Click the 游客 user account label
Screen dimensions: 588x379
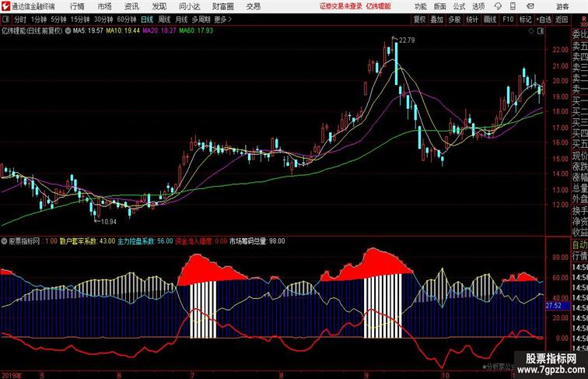[x=562, y=6]
